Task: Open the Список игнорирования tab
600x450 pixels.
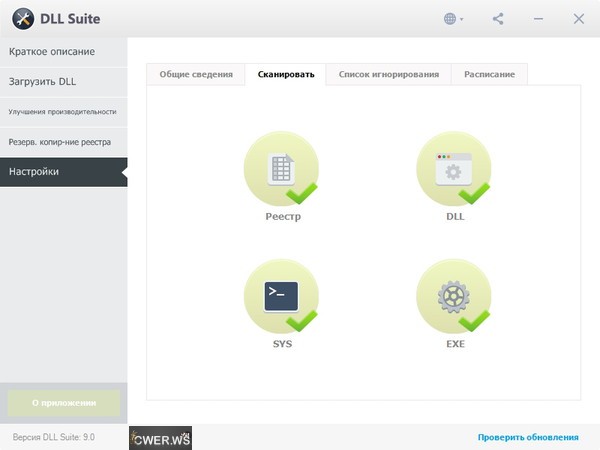Action: [x=388, y=74]
